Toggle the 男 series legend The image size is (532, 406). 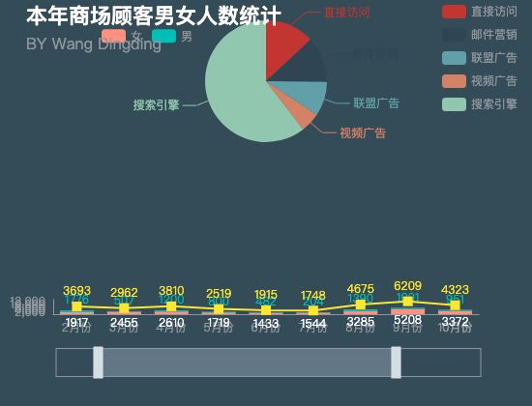tap(172, 36)
